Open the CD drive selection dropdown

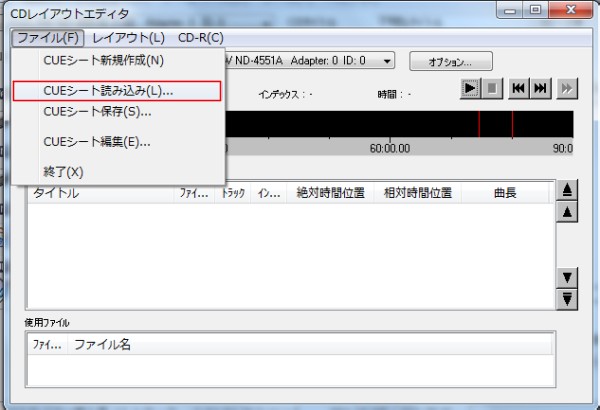(x=387, y=62)
